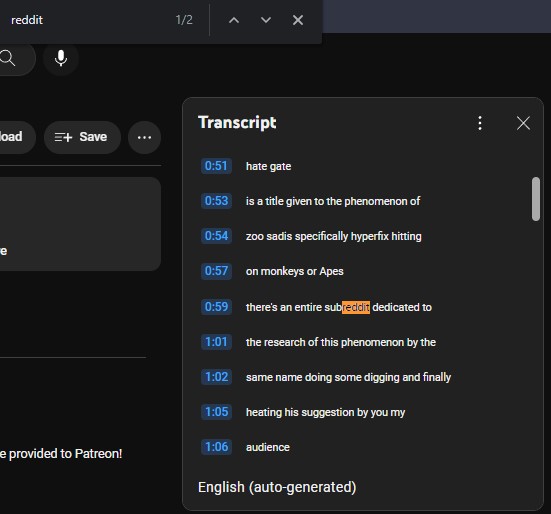Jump to 1:01 timestamp
551x514 pixels.
(216, 342)
